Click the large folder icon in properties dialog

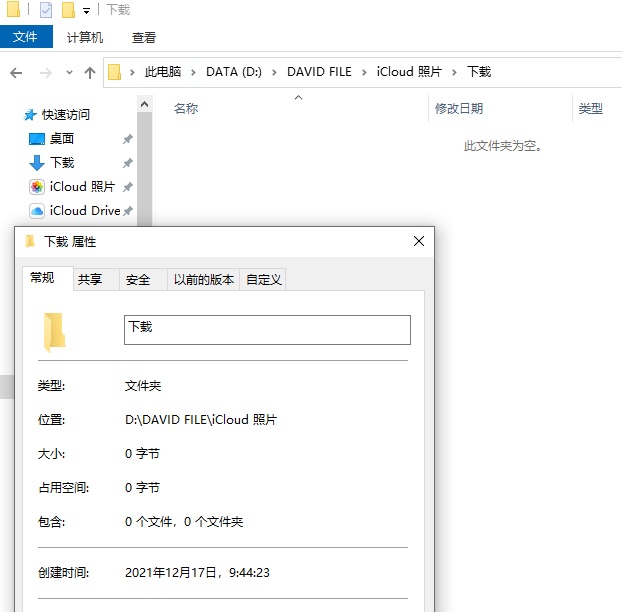pyautogui.click(x=54, y=332)
